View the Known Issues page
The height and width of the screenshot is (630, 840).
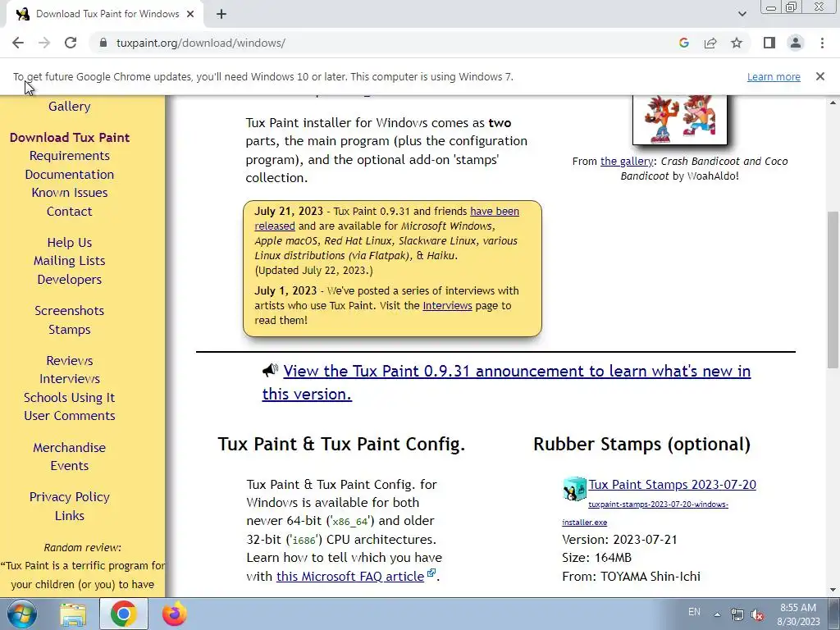[69, 193]
